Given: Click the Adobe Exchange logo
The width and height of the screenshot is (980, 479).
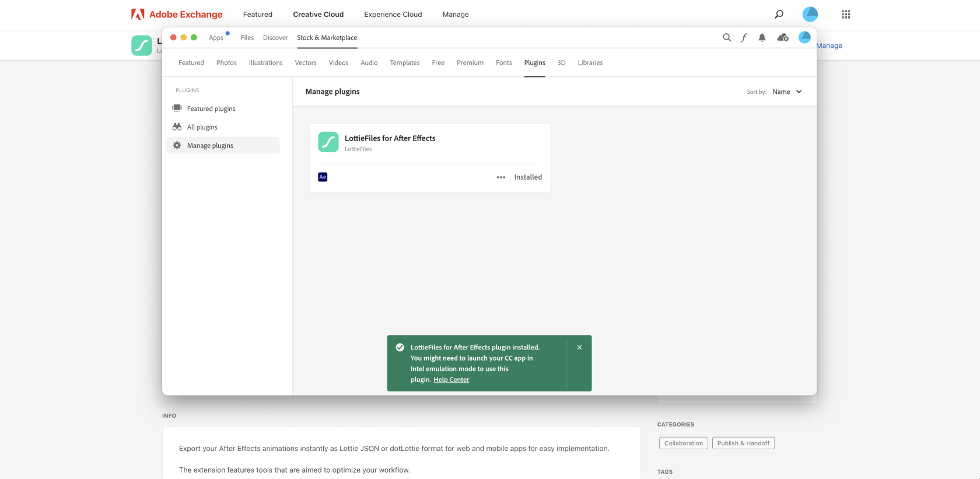Looking at the screenshot, I should click(177, 14).
